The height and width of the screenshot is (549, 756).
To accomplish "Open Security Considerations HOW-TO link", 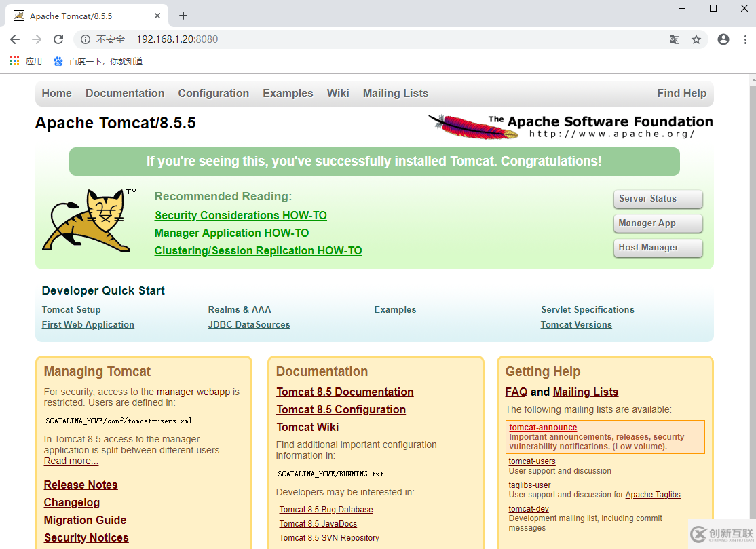I will tap(241, 216).
